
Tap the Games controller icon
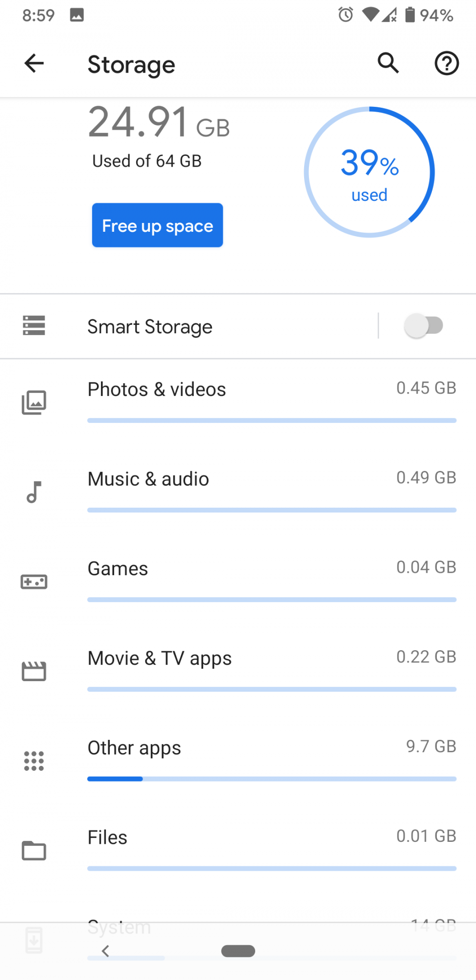coord(34,582)
